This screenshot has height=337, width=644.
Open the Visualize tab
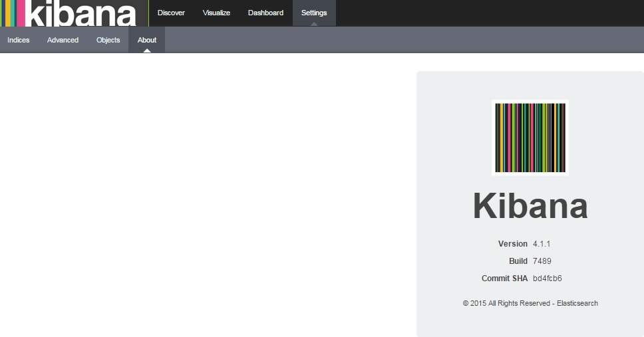(216, 13)
